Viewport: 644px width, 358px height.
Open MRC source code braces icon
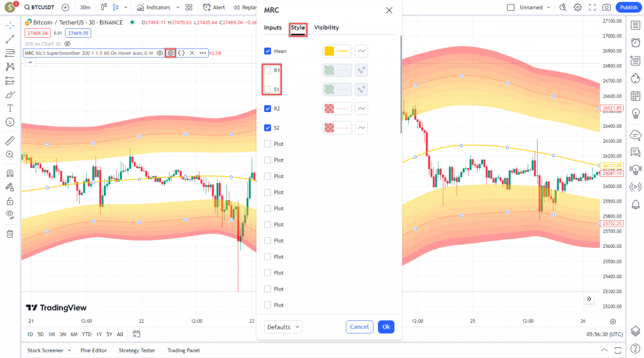tap(181, 53)
